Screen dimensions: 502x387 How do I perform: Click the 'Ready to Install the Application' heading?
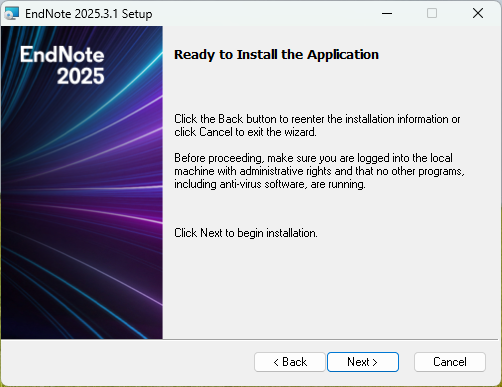276,55
